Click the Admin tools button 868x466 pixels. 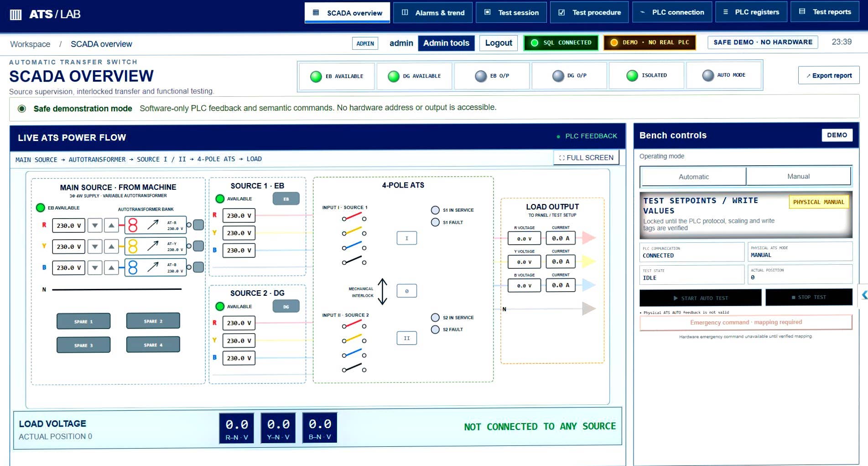446,43
